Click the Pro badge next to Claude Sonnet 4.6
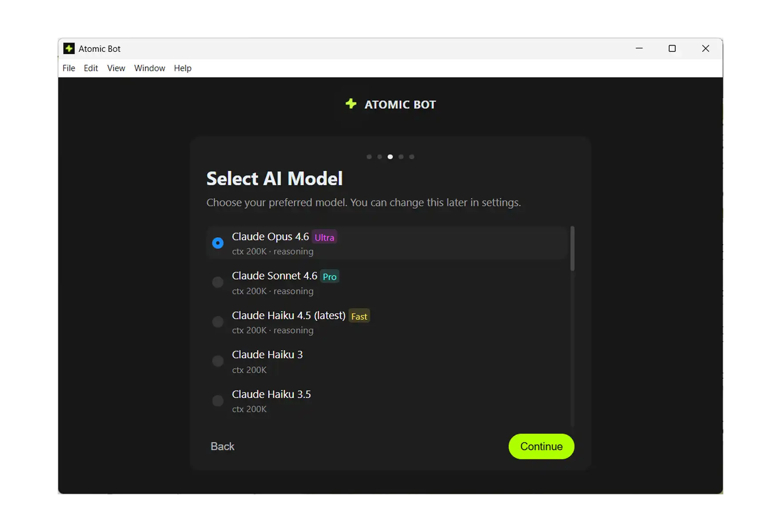Screen dimensions: 781x532 [329, 276]
